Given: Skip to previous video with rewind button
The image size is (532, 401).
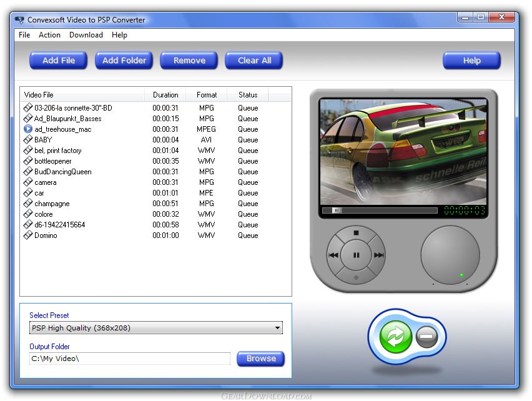Looking at the screenshot, I should pyautogui.click(x=333, y=255).
